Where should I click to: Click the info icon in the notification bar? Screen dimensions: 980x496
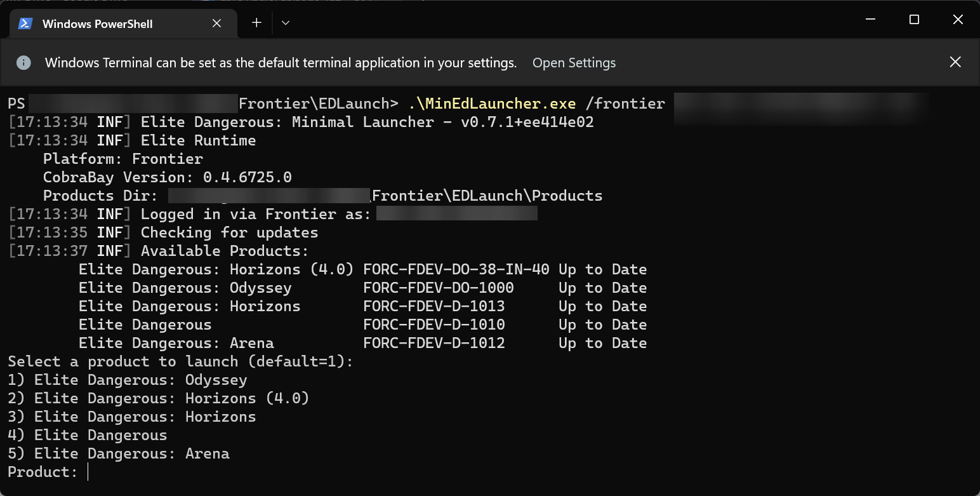pyautogui.click(x=23, y=62)
